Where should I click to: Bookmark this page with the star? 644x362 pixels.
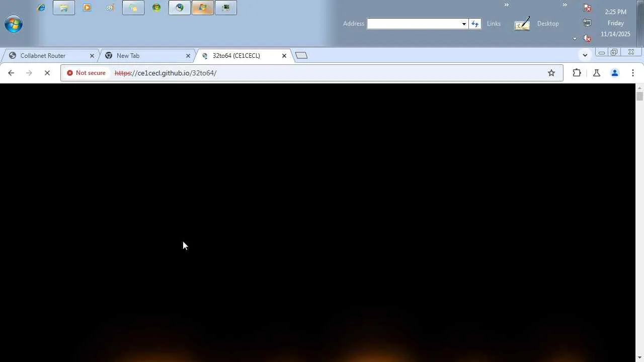[x=551, y=73]
